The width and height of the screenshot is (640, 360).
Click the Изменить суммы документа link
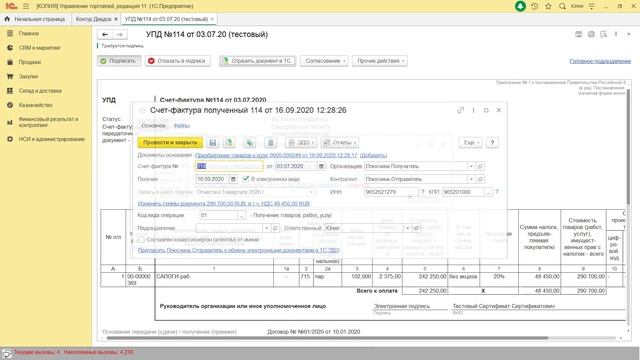(x=224, y=203)
